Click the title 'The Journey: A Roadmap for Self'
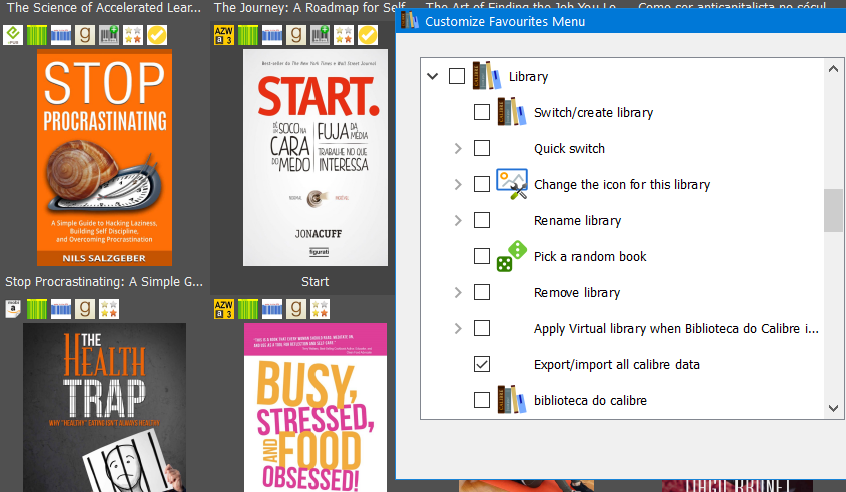The height and width of the screenshot is (492, 846). [310, 8]
